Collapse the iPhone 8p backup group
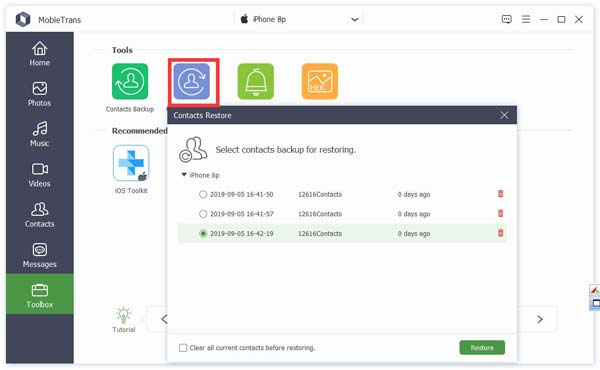This screenshot has height=370, width=600. pos(184,175)
